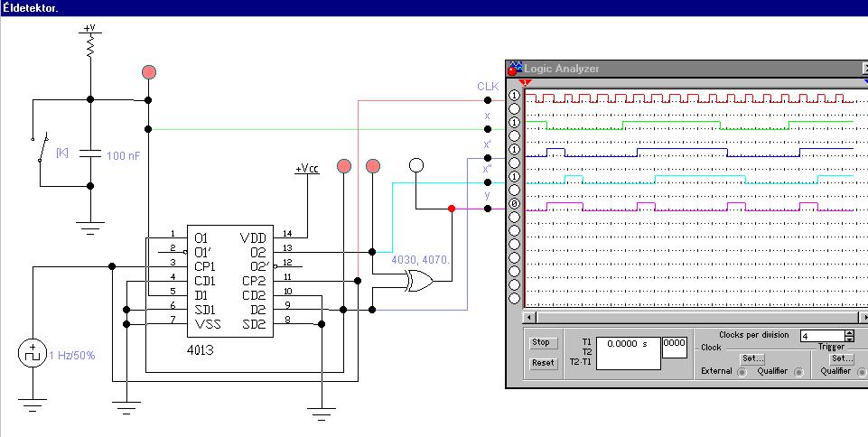The height and width of the screenshot is (437, 868).
Task: Toggle the [K] switch in the circuit
Action: click(41, 147)
